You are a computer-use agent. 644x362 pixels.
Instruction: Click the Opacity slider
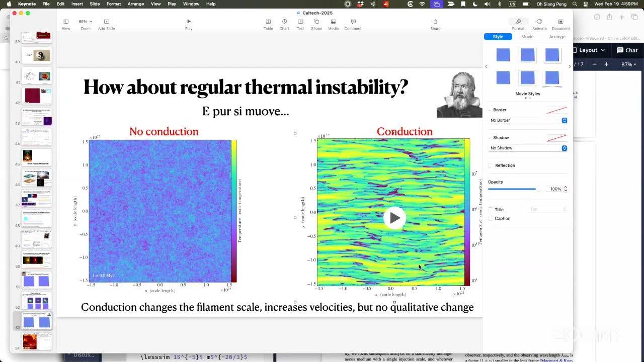[x=514, y=189]
